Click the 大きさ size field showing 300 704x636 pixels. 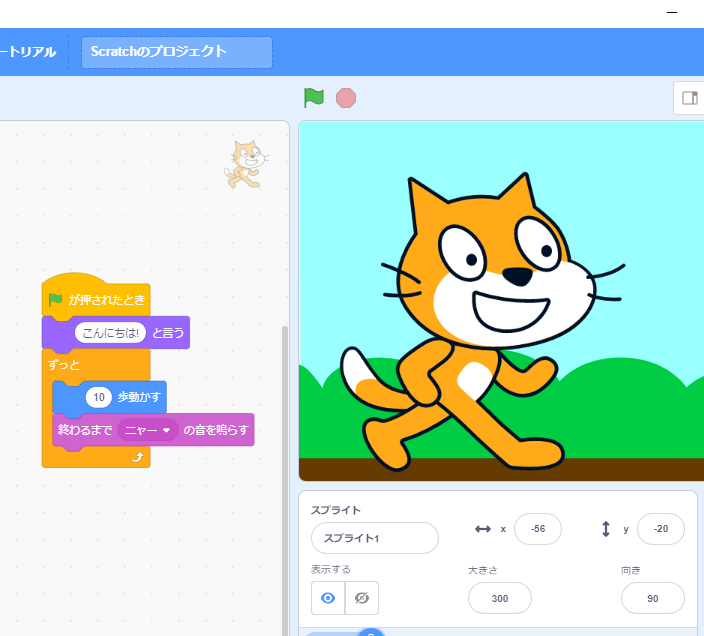[x=499, y=598]
